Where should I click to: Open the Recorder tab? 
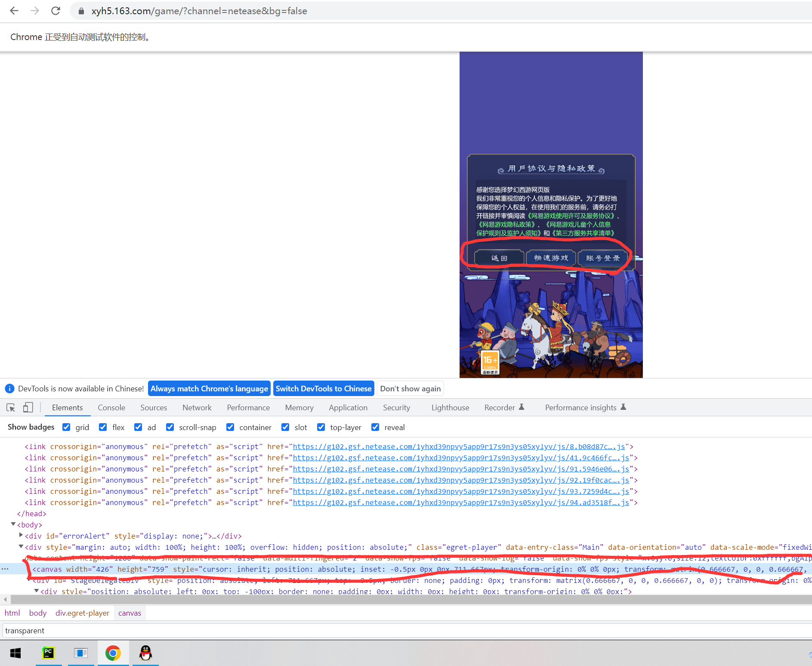500,407
